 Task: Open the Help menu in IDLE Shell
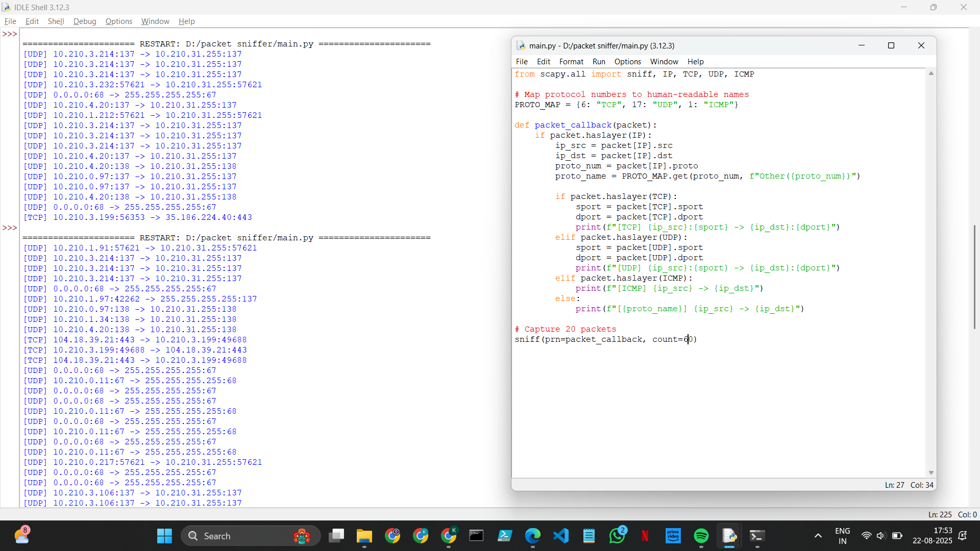click(x=187, y=21)
